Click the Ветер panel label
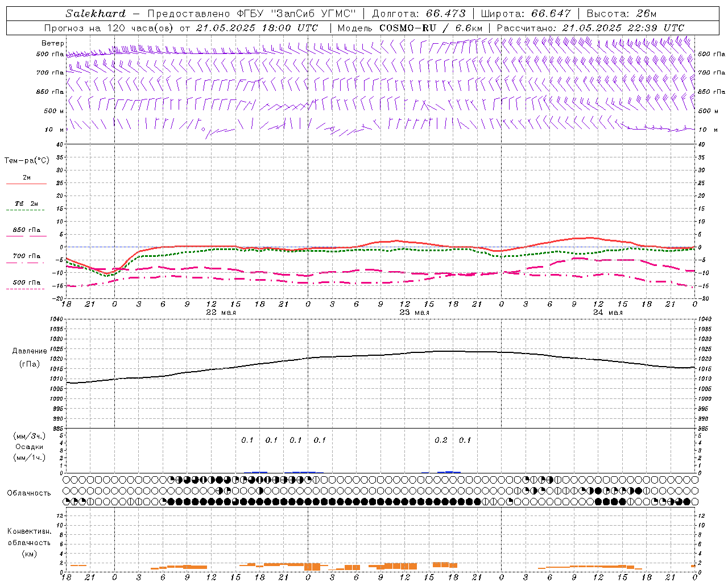This screenshot has width=728, height=582. tap(53, 43)
